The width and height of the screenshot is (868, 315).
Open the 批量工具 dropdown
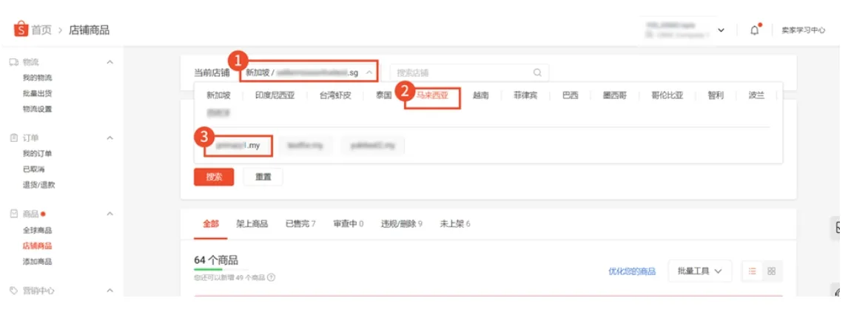coord(700,271)
